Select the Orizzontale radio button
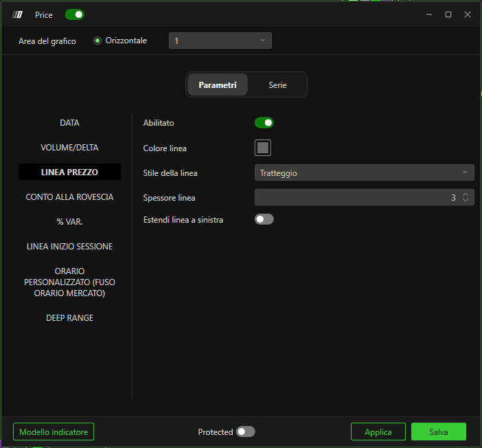The image size is (482, 448). (97, 41)
